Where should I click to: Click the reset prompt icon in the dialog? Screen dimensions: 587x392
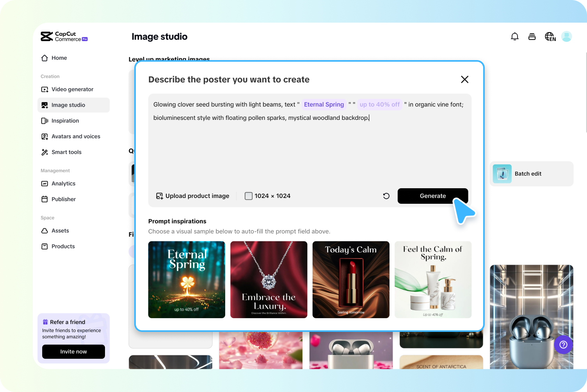(386, 196)
